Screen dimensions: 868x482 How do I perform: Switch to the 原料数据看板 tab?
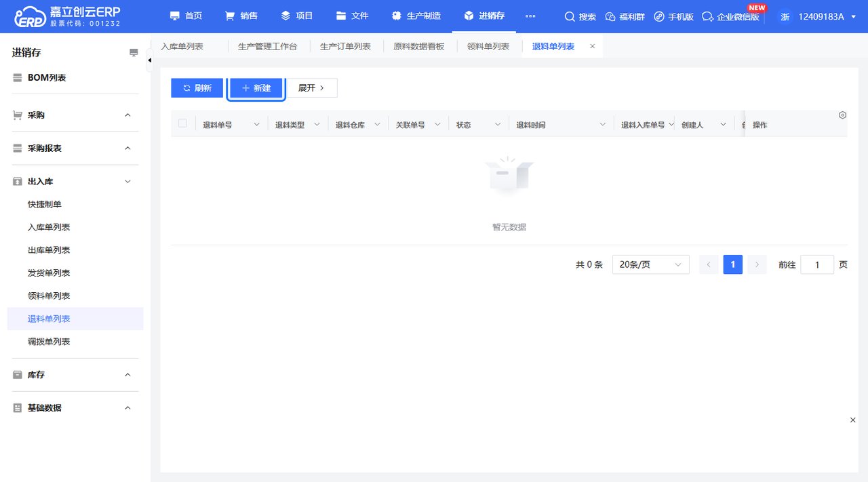419,46
